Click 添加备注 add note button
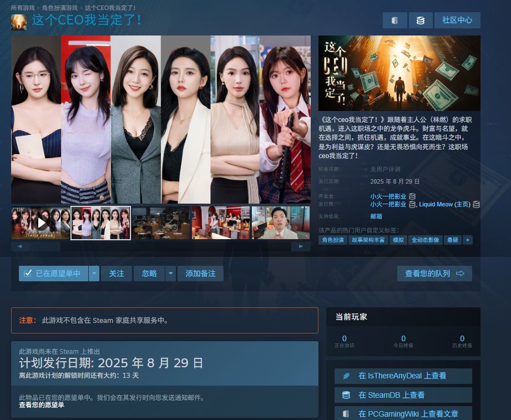 pos(200,274)
